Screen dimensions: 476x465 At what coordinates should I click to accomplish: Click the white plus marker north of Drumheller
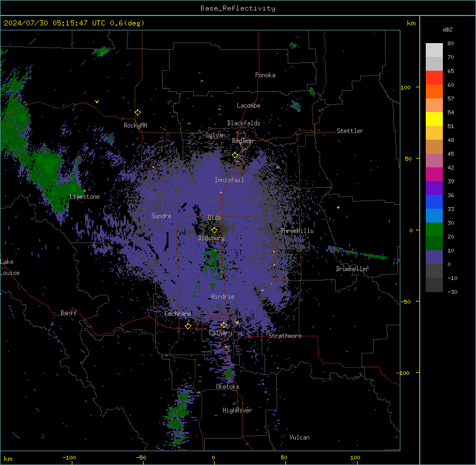click(x=338, y=207)
